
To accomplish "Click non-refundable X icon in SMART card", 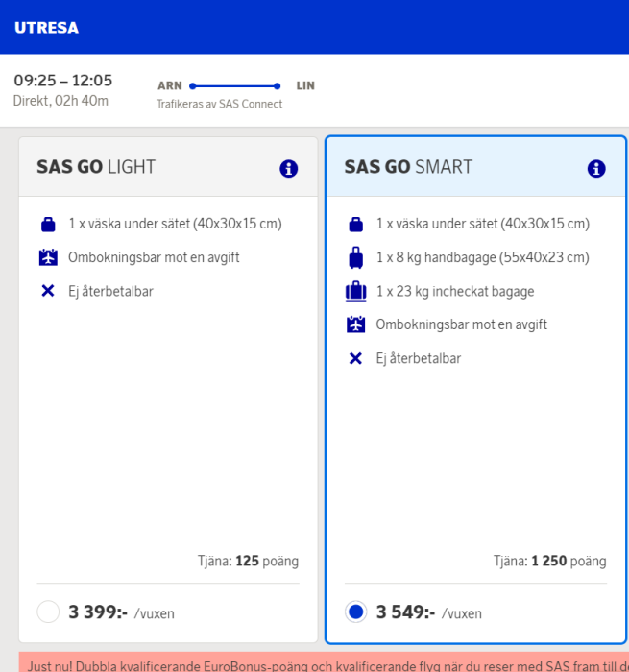I will point(356,358).
